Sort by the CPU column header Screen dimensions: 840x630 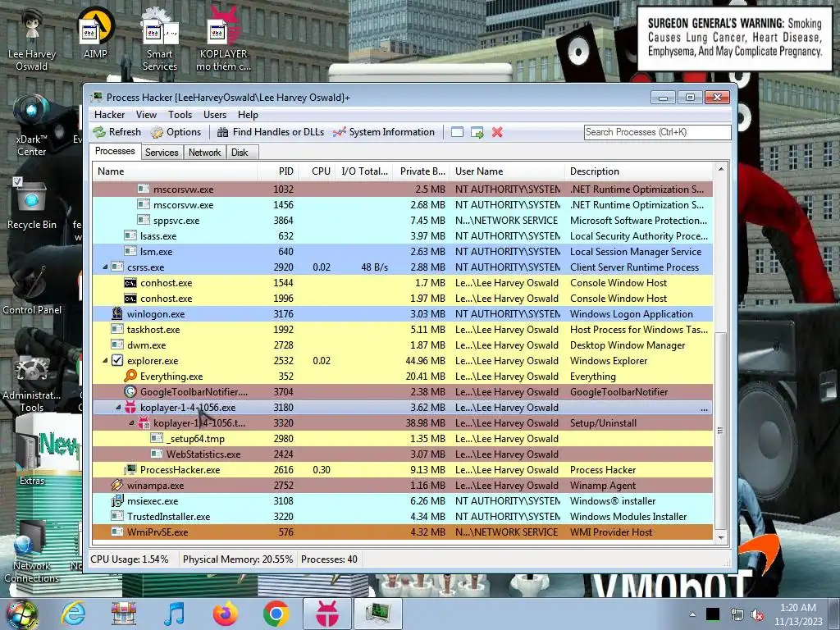click(317, 171)
